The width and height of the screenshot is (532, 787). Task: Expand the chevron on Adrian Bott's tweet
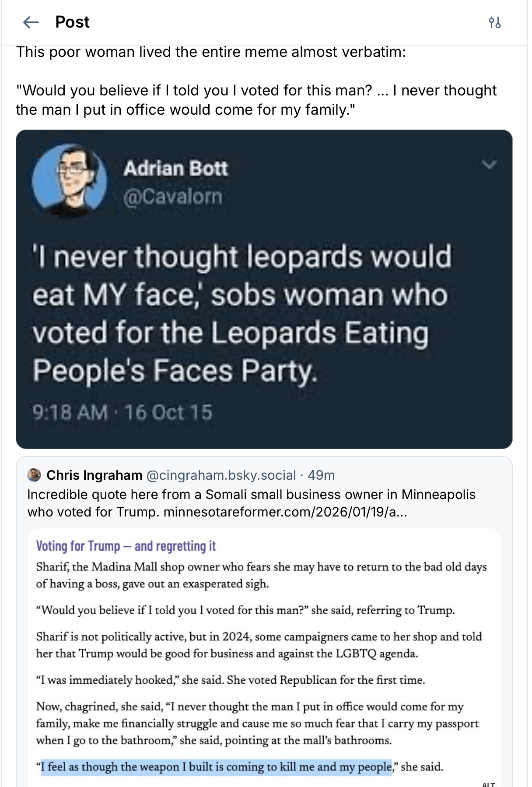tap(489, 165)
